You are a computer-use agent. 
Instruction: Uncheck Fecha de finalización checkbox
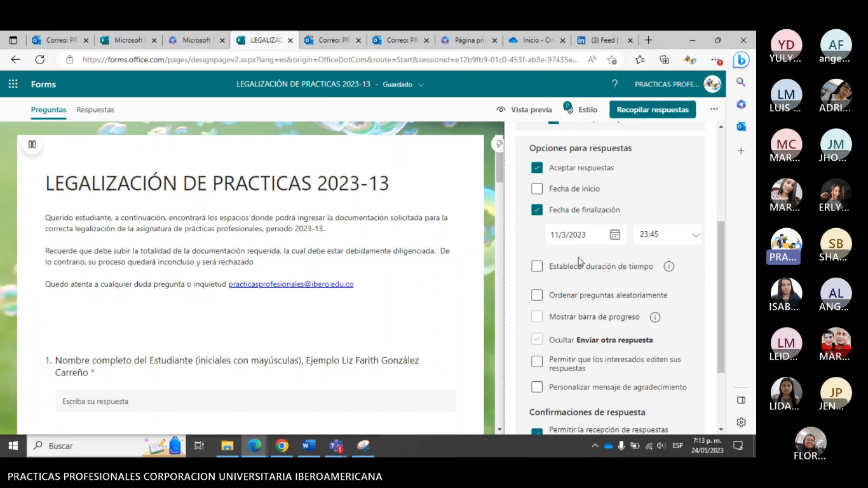click(x=537, y=210)
